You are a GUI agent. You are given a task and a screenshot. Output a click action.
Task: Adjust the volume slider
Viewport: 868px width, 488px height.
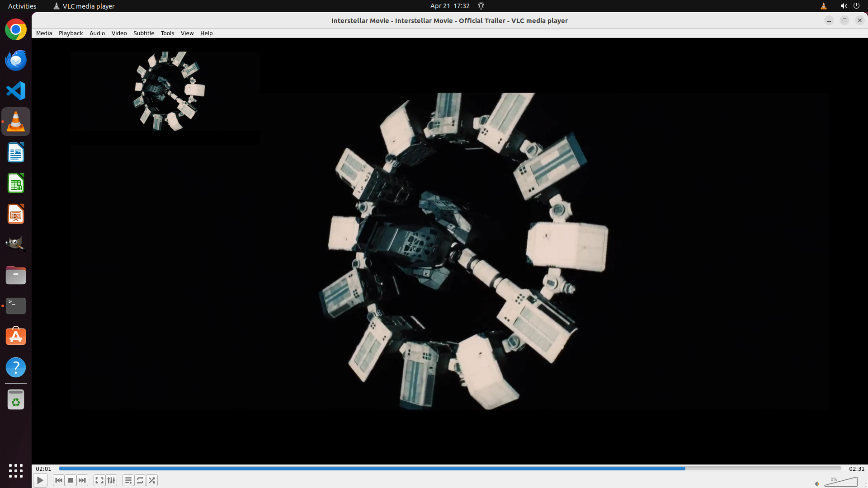pyautogui.click(x=841, y=482)
